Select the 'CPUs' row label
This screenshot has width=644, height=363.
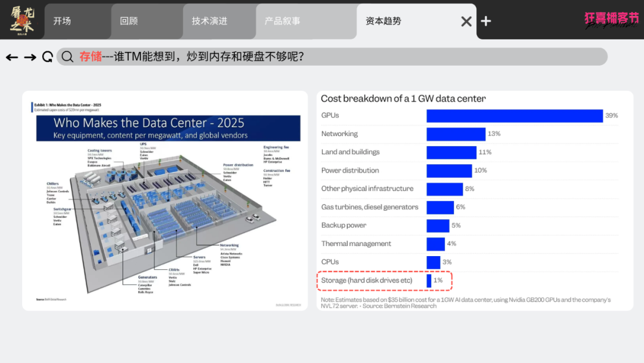point(330,262)
